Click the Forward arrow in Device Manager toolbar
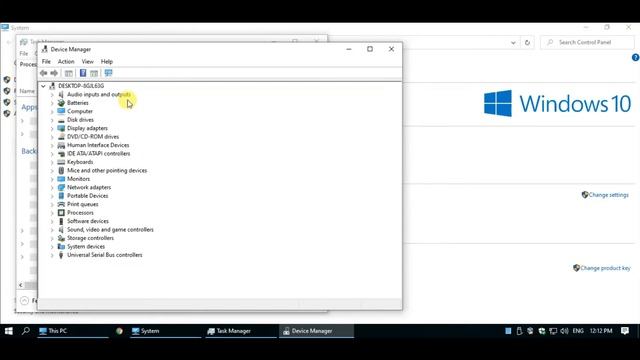640x360 pixels. [54, 73]
